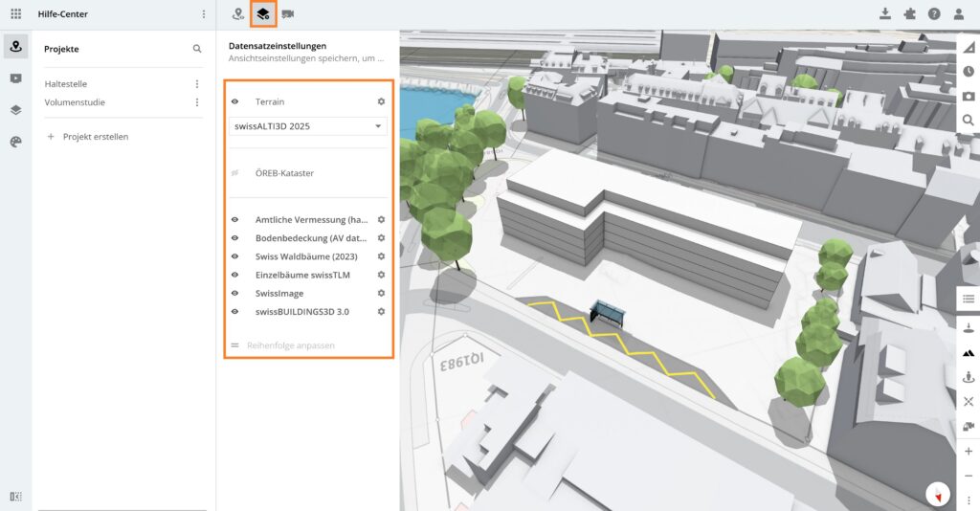
Task: Click the download icon in top bar
Action: click(x=884, y=14)
